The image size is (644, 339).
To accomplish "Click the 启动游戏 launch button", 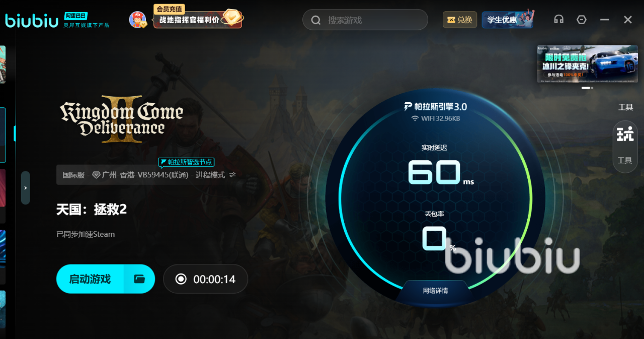I will point(90,279).
